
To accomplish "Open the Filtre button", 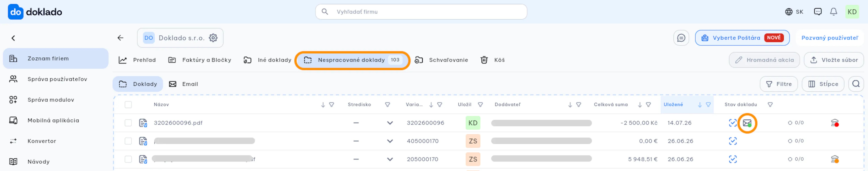I will pyautogui.click(x=778, y=84).
